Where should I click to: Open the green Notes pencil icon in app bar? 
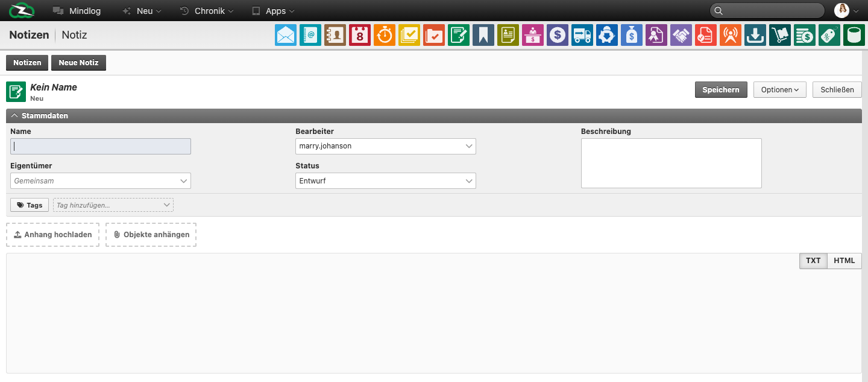[x=459, y=35]
